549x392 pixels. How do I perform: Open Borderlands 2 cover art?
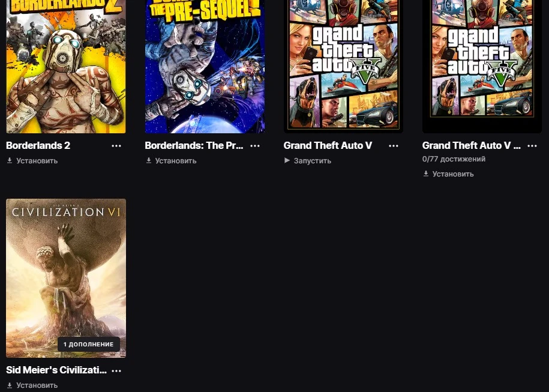(66, 67)
